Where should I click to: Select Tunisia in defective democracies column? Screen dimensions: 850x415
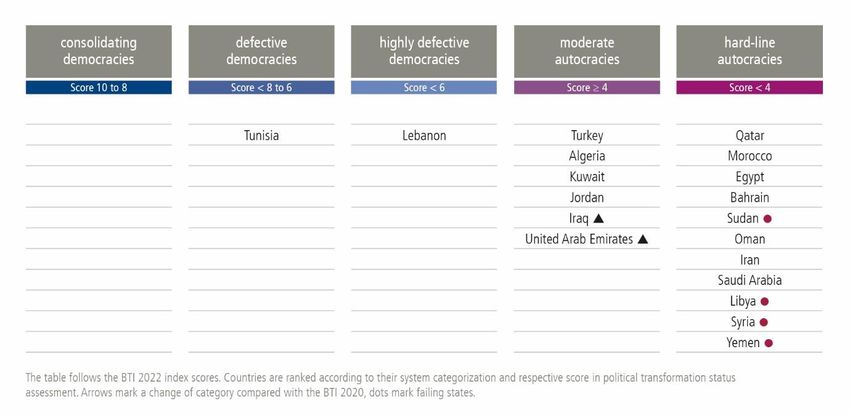pos(261,135)
